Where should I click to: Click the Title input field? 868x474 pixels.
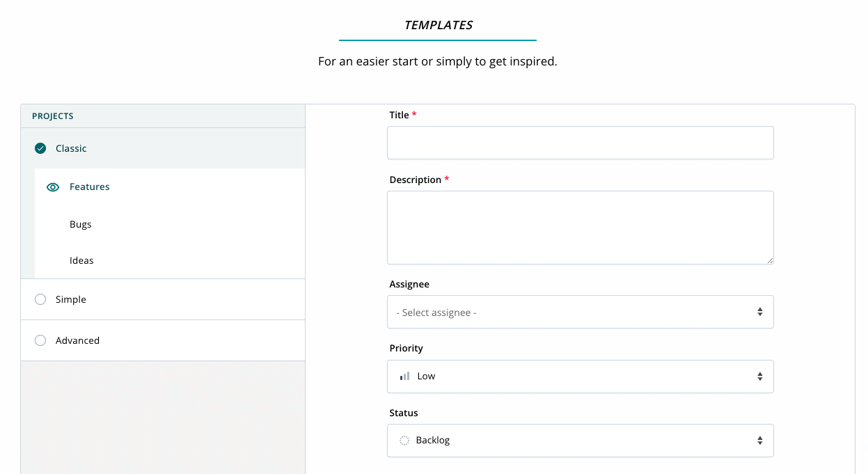coord(580,143)
